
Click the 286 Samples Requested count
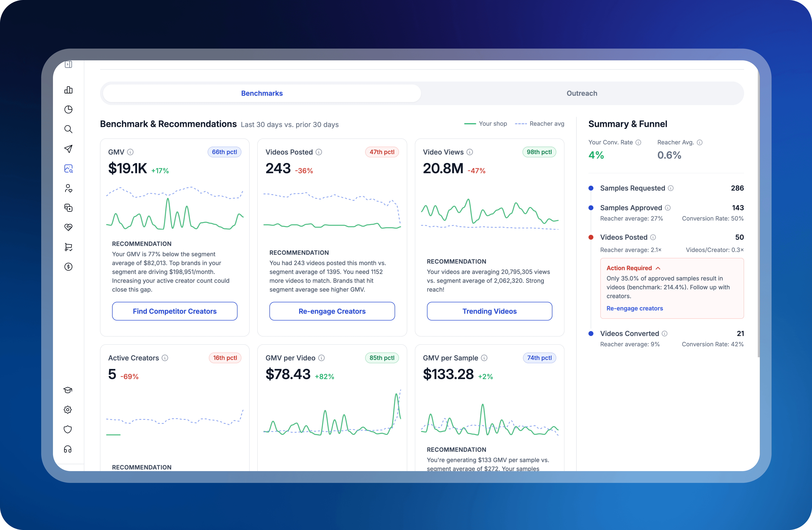[x=737, y=188]
